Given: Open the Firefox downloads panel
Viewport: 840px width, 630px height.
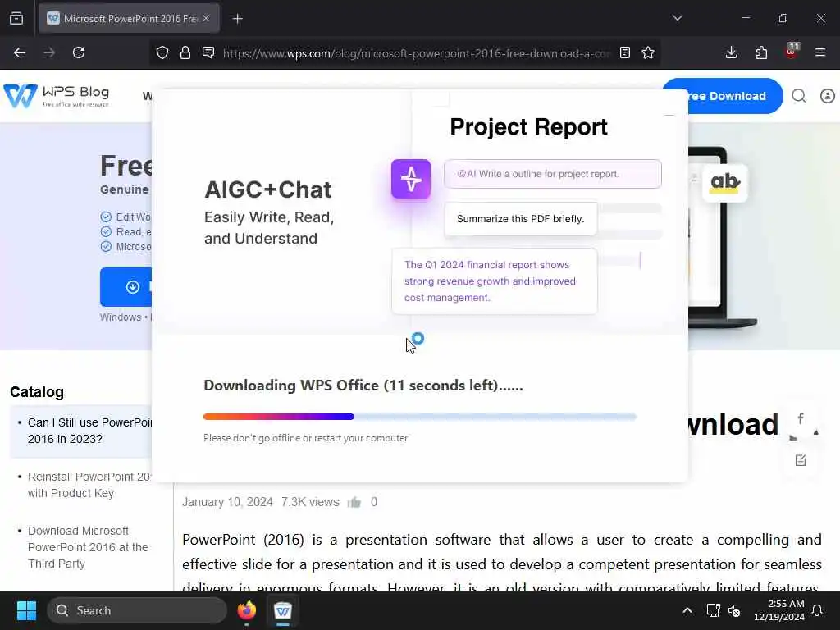Looking at the screenshot, I should (731, 52).
